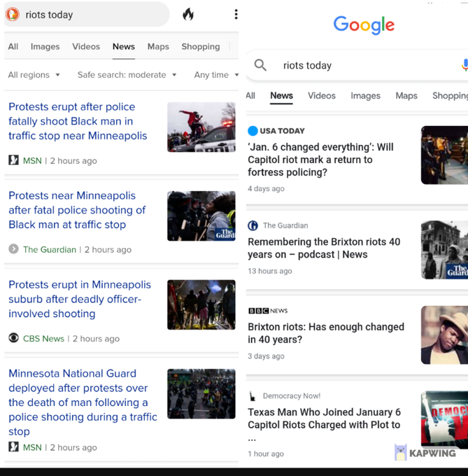Open the three-dot overflow menu
The image size is (468, 476).
(236, 14)
